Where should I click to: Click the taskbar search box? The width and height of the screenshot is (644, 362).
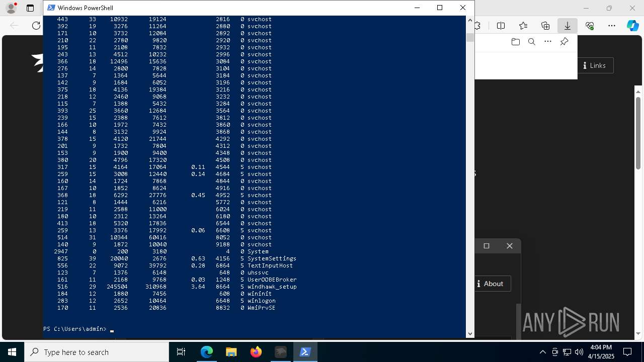[97, 352]
